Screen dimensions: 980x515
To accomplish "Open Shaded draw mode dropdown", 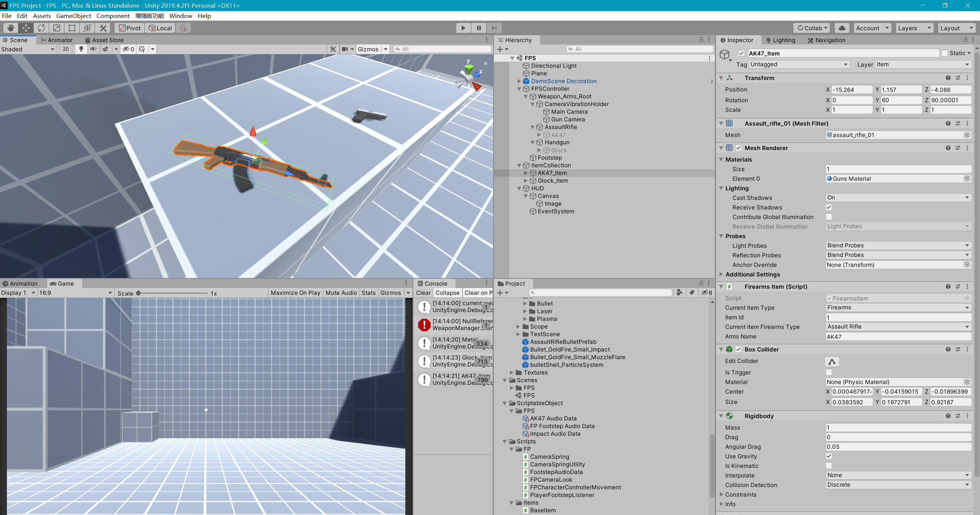I will pos(28,49).
